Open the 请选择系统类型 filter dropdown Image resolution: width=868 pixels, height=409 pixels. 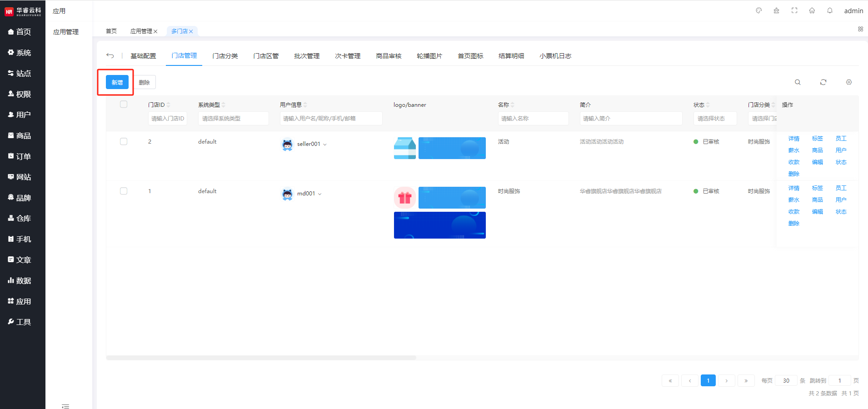pyautogui.click(x=233, y=119)
